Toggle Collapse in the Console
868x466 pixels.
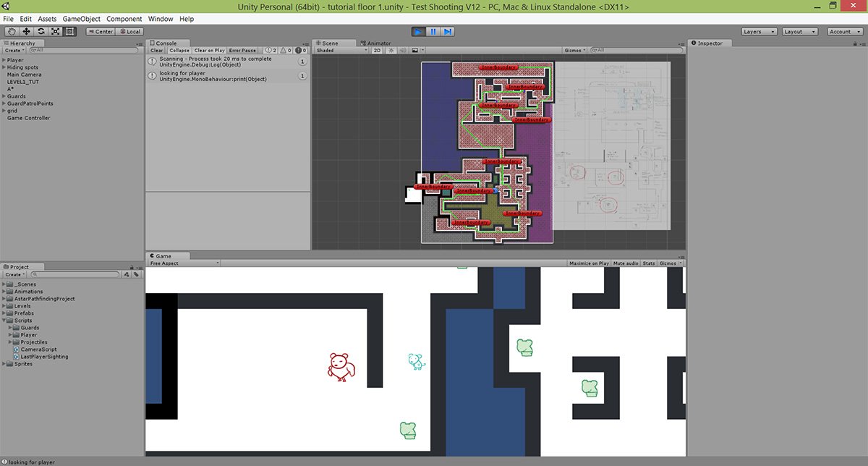coord(179,50)
